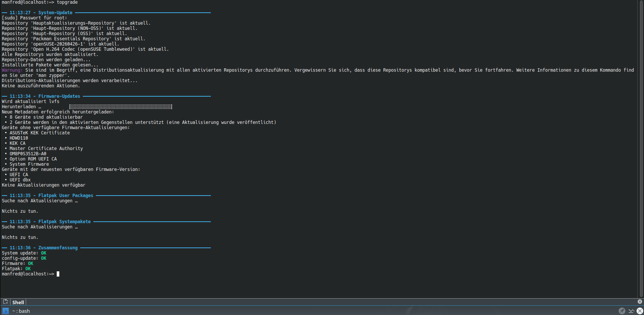Click the '11:13:35 - Flatpak Systempakete' heading
The height and width of the screenshot is (315, 644).
[x=50, y=222]
